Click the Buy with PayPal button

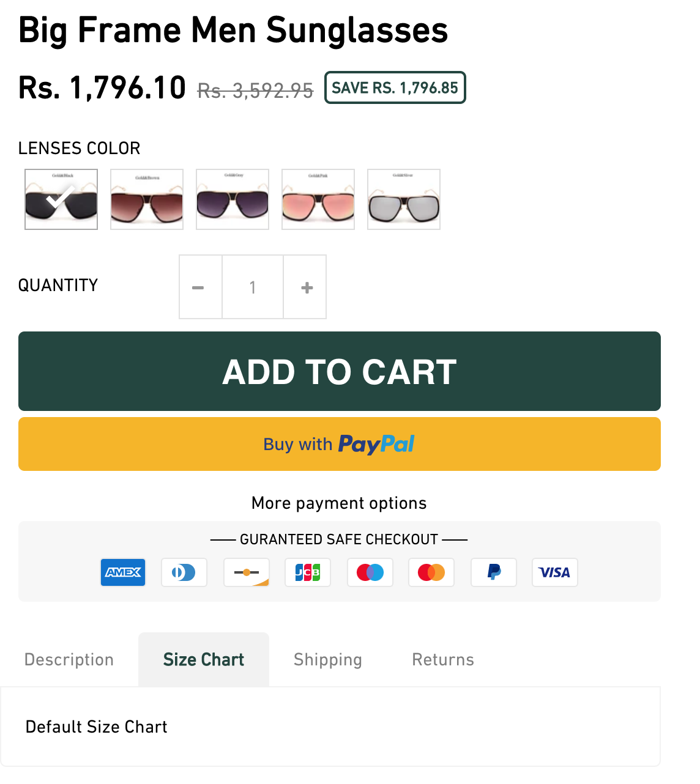[340, 444]
